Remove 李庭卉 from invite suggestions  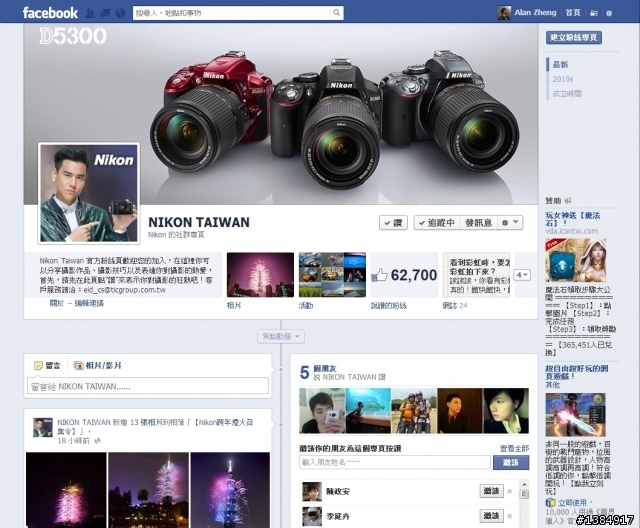[x=509, y=516]
